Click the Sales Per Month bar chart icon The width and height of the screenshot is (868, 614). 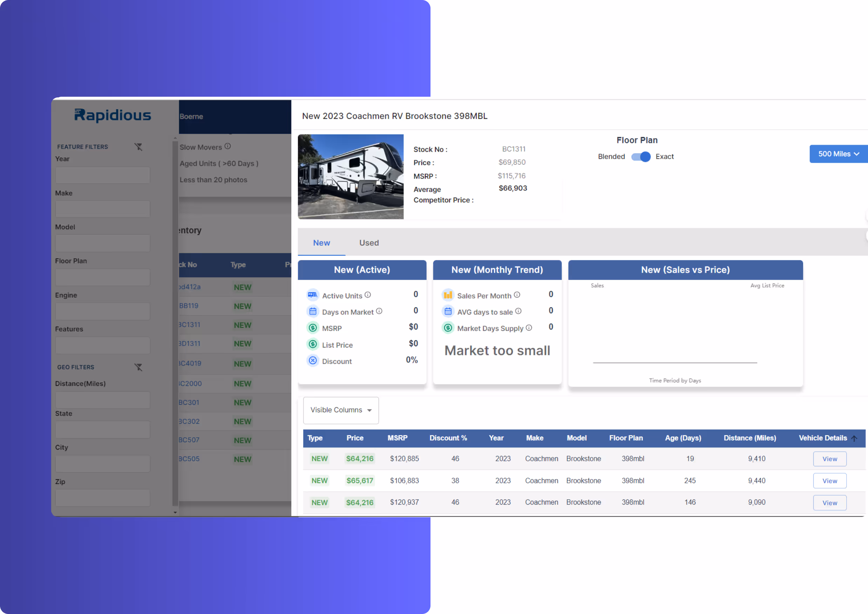pyautogui.click(x=448, y=295)
